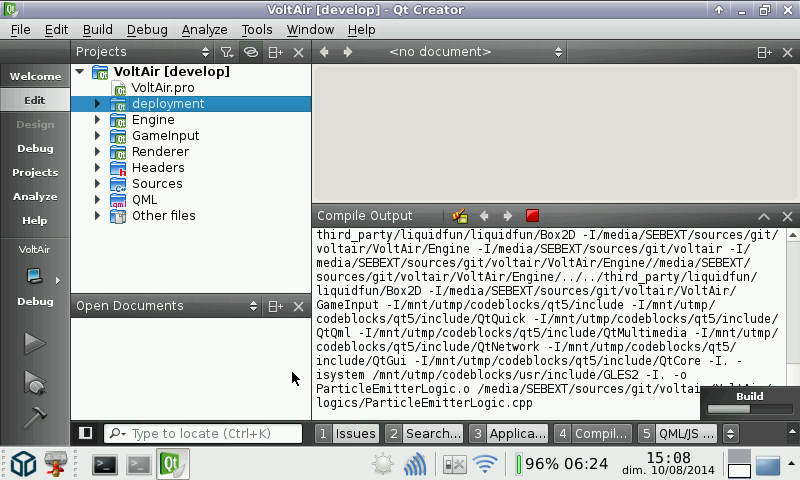Screen dimensions: 800x480
Task: Open the Application Output pane
Action: pos(508,434)
